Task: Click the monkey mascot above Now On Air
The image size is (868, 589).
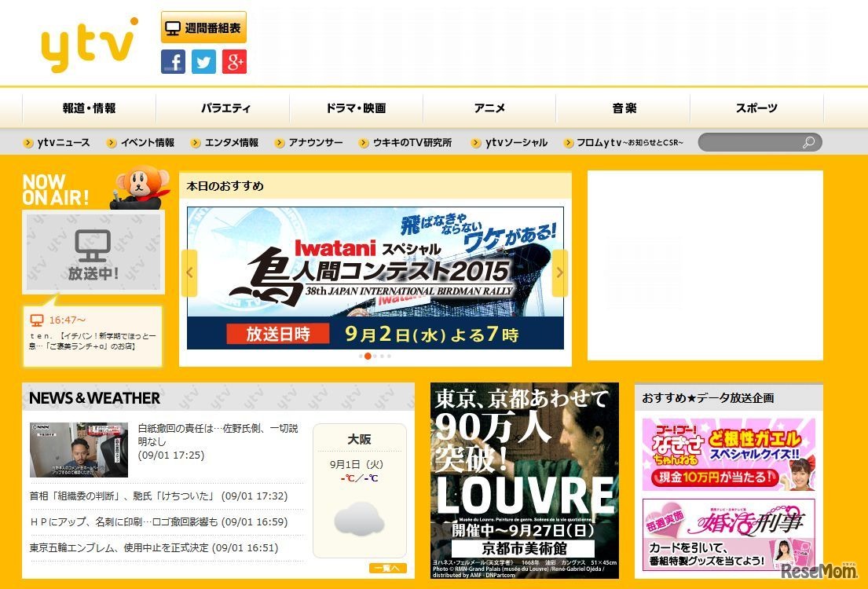Action: coord(141,187)
